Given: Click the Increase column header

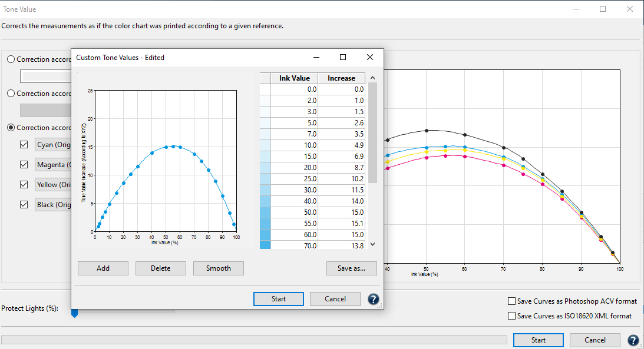Looking at the screenshot, I should point(341,78).
